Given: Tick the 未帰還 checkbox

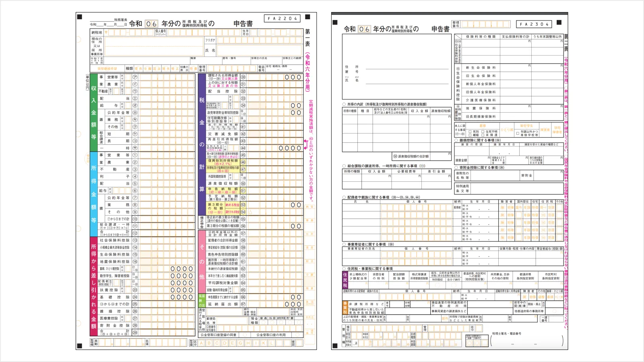Looking at the screenshot, I should (x=483, y=135).
